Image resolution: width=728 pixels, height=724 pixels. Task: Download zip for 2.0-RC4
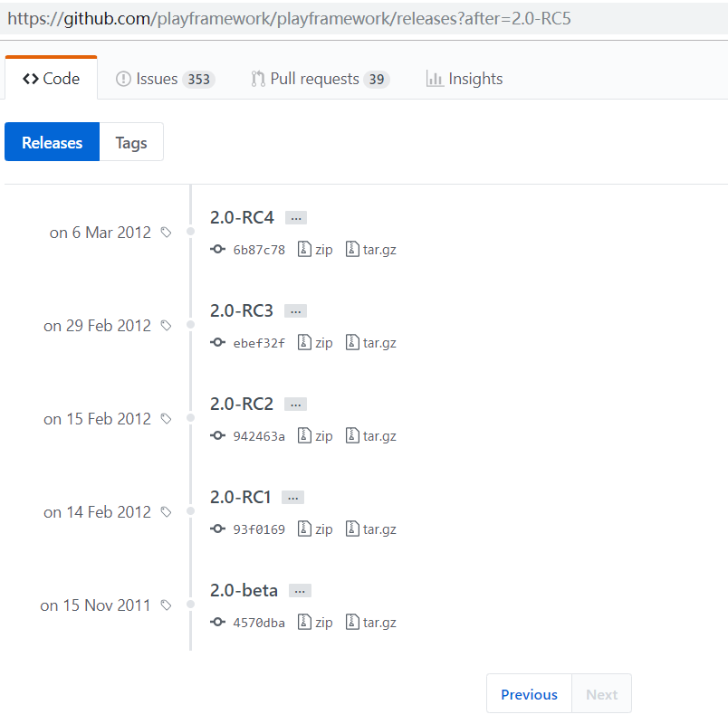coord(315,249)
